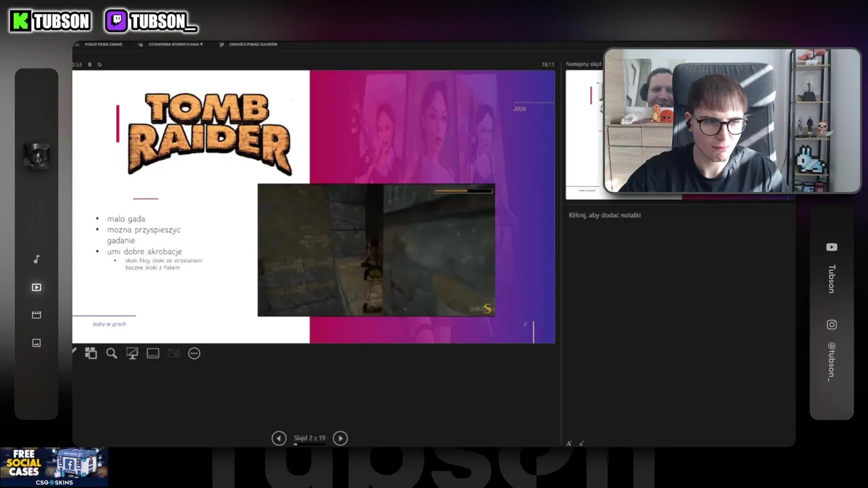This screenshot has width=868, height=488.
Task: Click the '@tubson_' Instagram handle
Action: pos(831,361)
